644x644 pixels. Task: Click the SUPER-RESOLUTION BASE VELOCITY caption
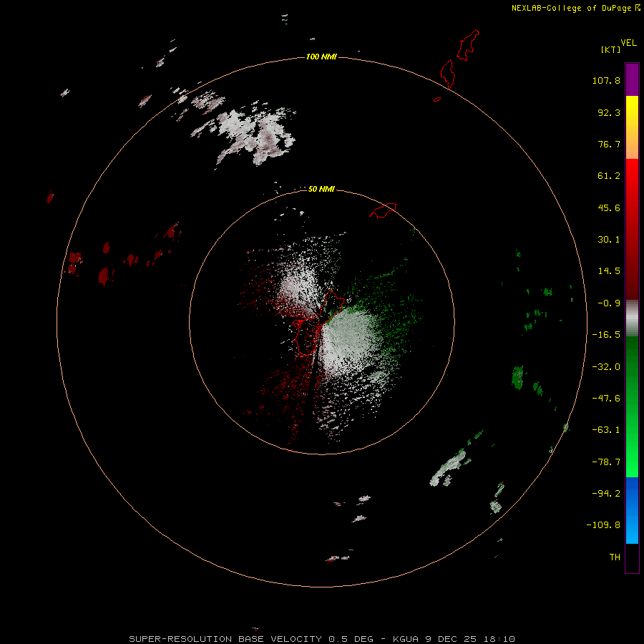321,639
